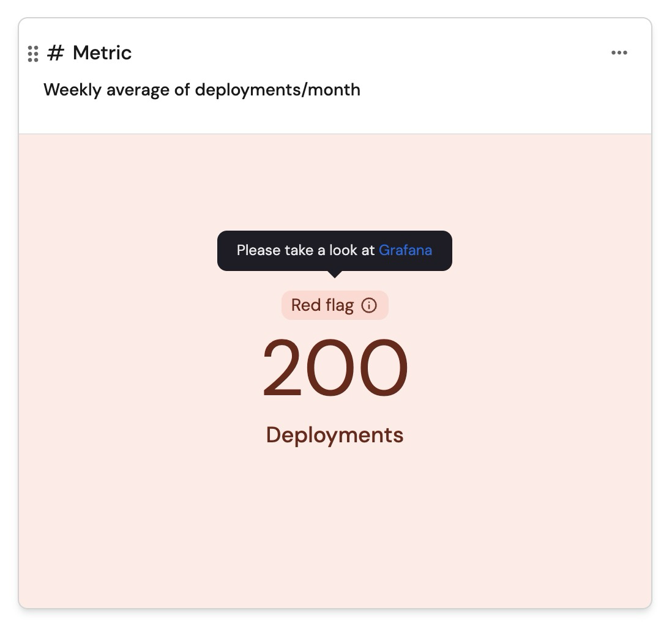Click the dark tooltip's 'Please take a look at' text
Image resolution: width=672 pixels, height=635 pixels.
(x=305, y=250)
